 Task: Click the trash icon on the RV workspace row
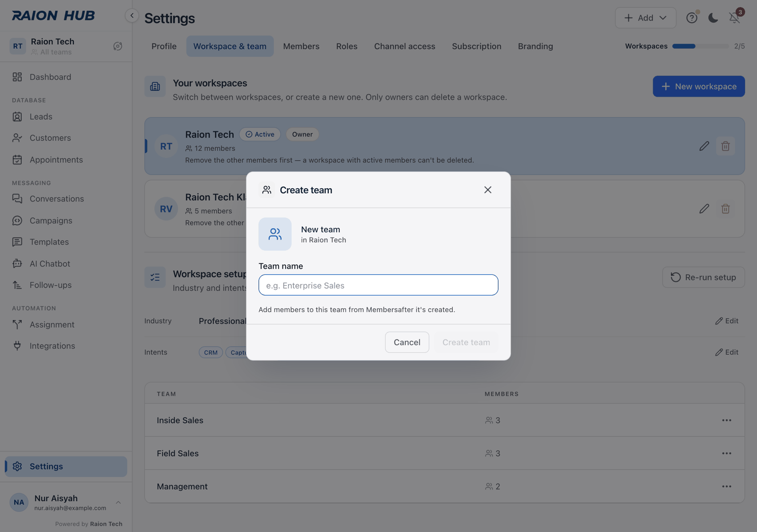tap(725, 209)
